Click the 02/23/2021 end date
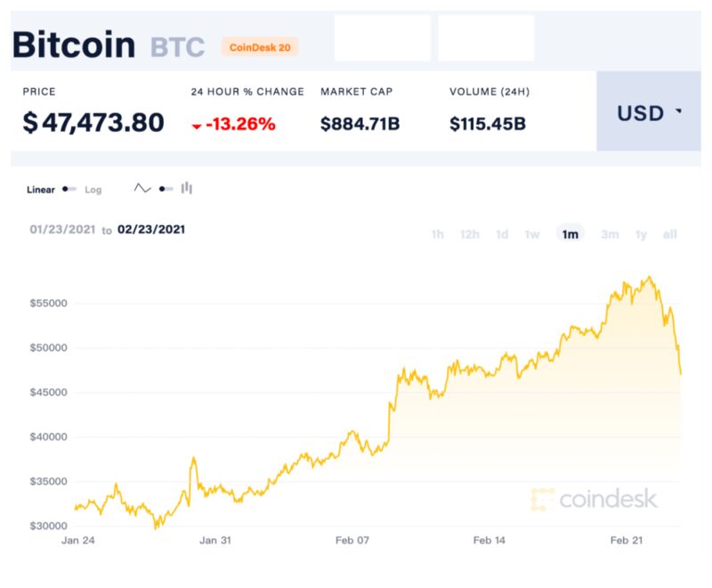This screenshot has width=712, height=588. point(151,230)
